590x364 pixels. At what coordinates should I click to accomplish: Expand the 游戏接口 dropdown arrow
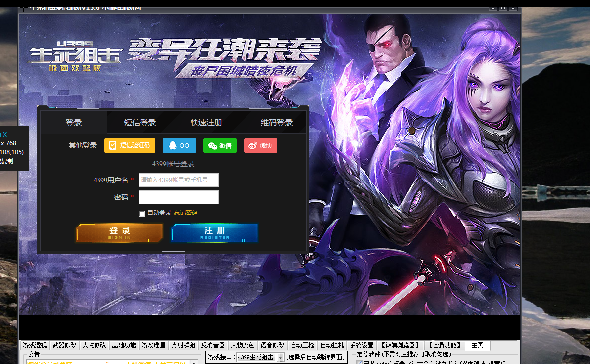tap(280, 357)
